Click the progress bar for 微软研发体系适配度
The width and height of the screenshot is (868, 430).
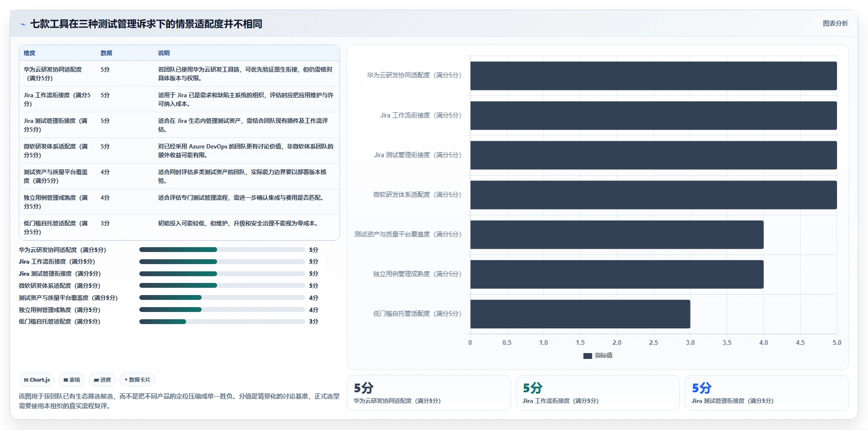(222, 286)
